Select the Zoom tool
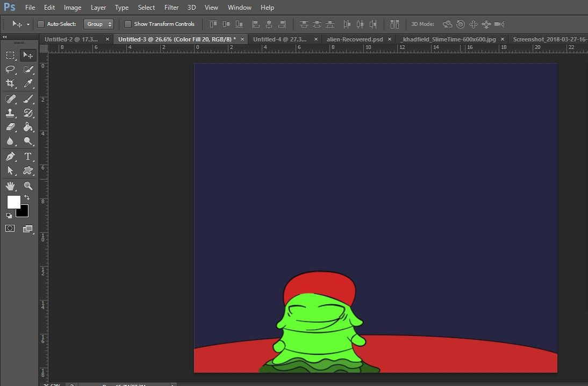 coord(28,185)
